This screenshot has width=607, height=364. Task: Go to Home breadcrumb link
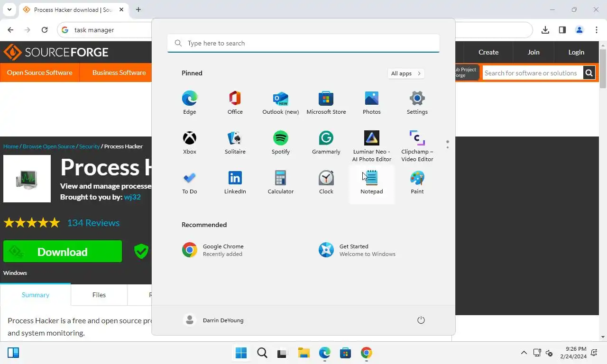tap(11, 146)
